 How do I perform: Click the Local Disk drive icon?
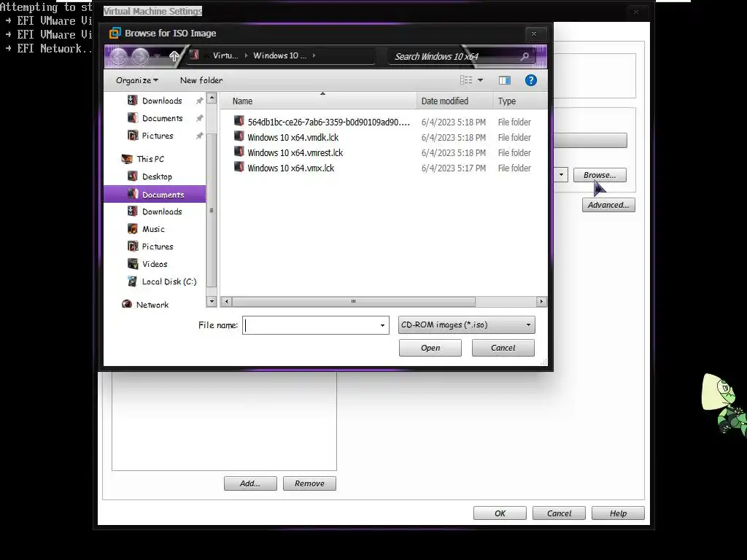pyautogui.click(x=133, y=281)
